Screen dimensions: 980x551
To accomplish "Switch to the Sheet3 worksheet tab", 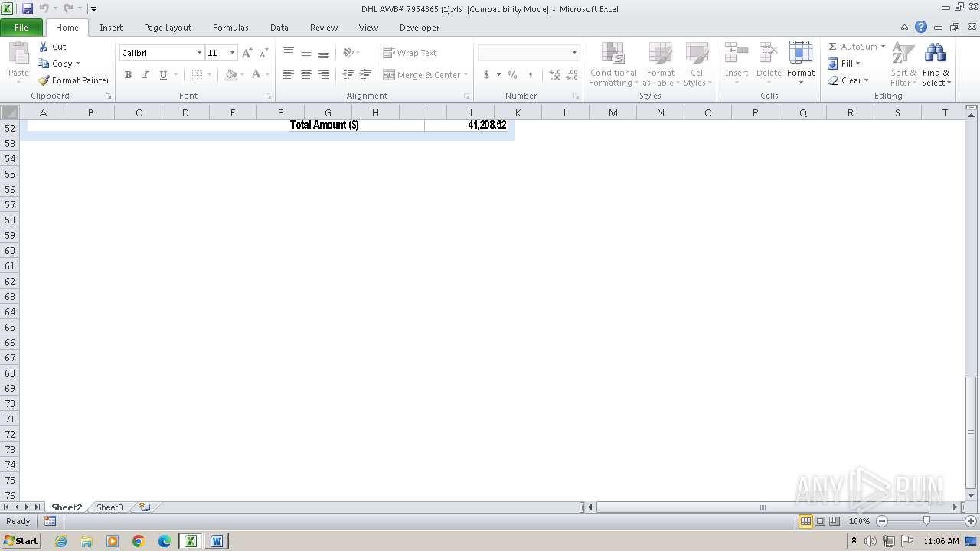I will 109,507.
